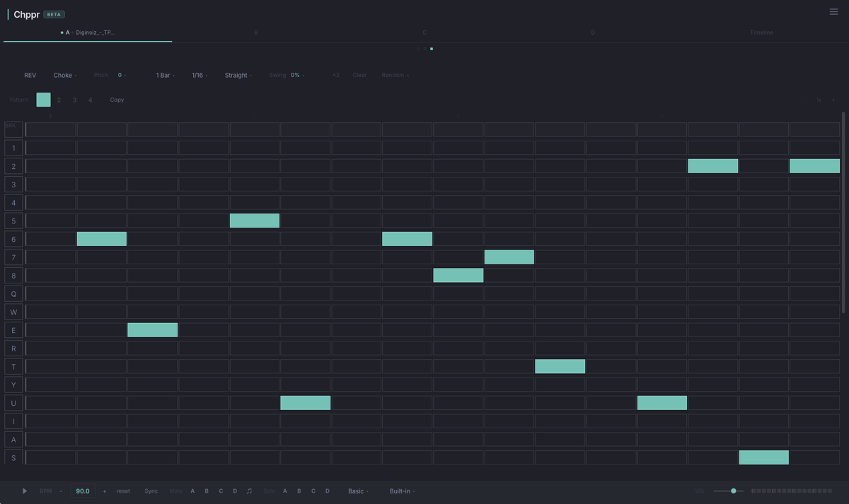Open the 1/16 grid dropdown
Image resolution: width=849 pixels, height=504 pixels.
pos(200,75)
